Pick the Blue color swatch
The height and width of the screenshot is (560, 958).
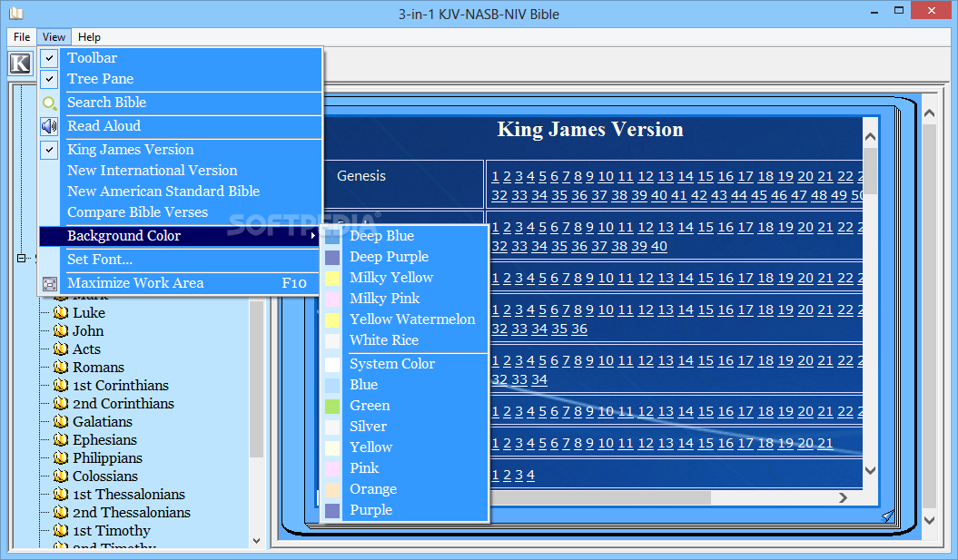(332, 386)
